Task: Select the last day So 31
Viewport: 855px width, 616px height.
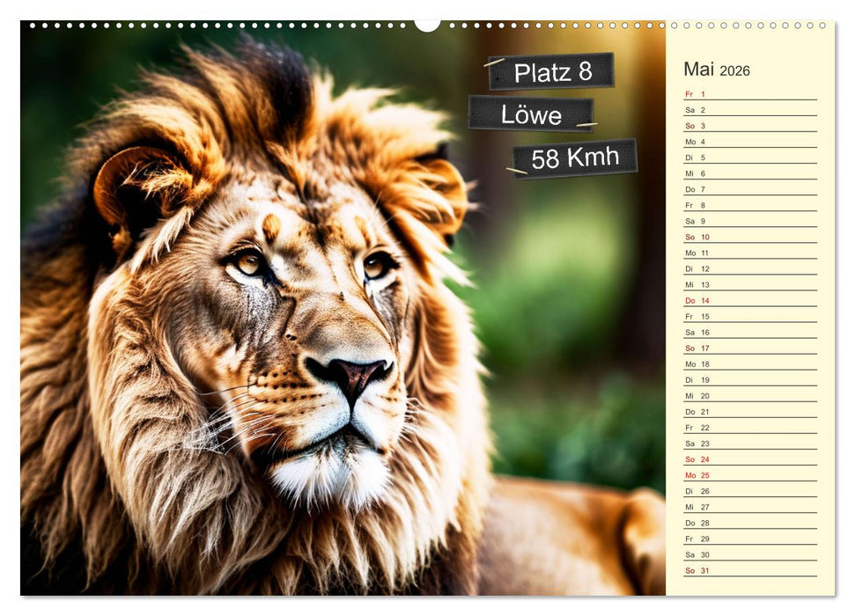Action: [x=749, y=570]
